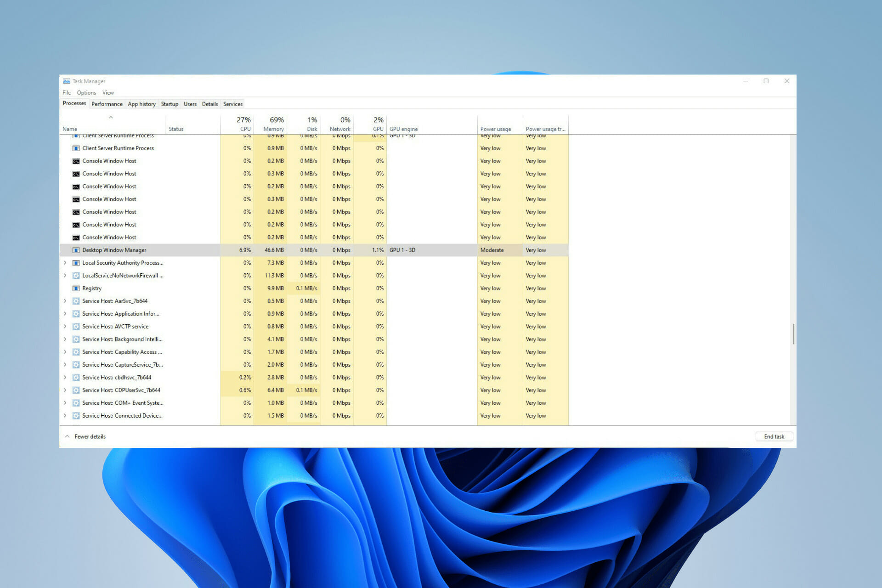Click the first Console Window Host icon
882x588 pixels.
pyautogui.click(x=76, y=161)
